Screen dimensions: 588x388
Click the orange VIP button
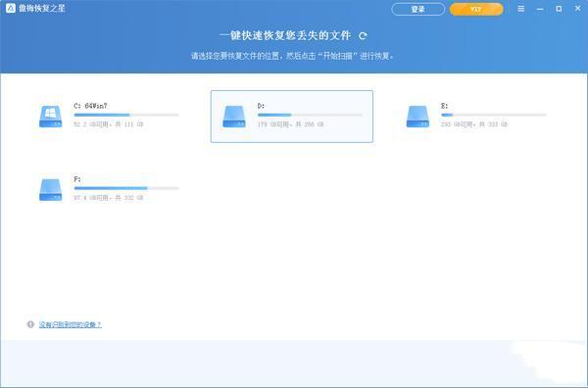click(x=476, y=9)
